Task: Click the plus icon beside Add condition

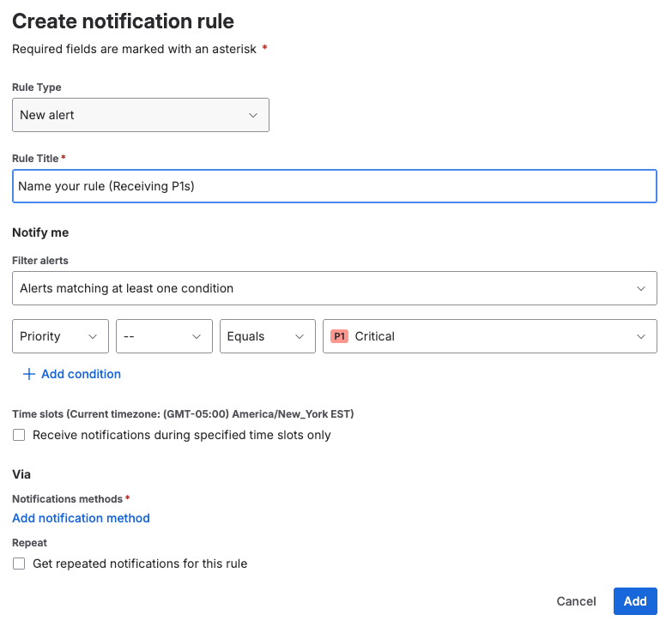Action: pos(28,374)
